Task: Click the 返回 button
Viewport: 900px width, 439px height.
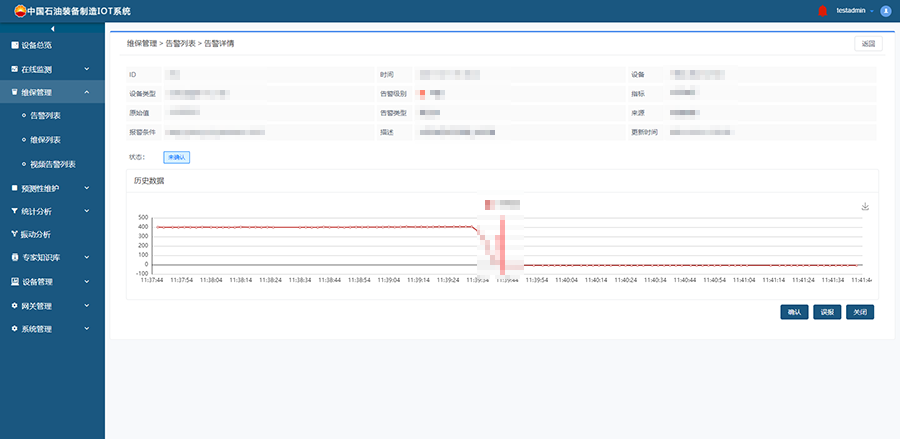Action: [x=868, y=44]
